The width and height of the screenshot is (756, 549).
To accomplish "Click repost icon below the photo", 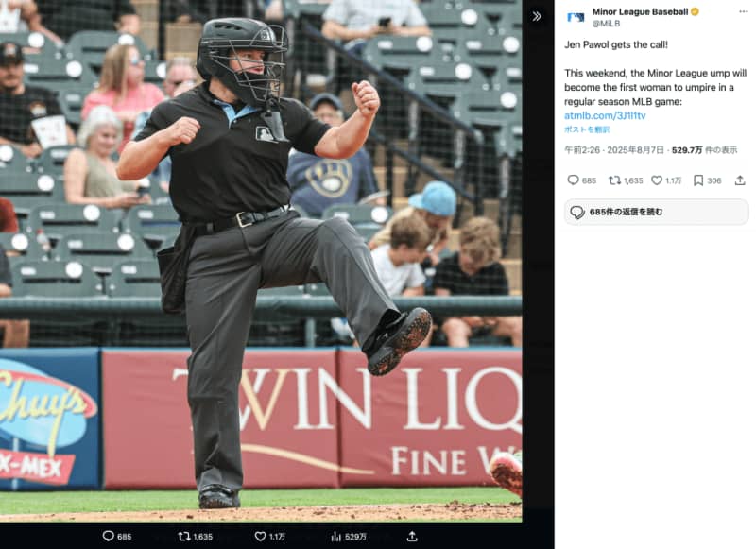I will 184,536.
